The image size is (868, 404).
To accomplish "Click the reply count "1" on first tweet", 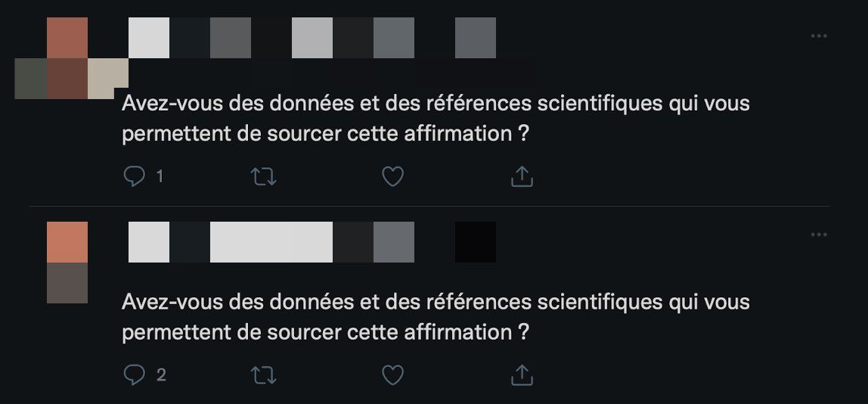I will [x=160, y=176].
